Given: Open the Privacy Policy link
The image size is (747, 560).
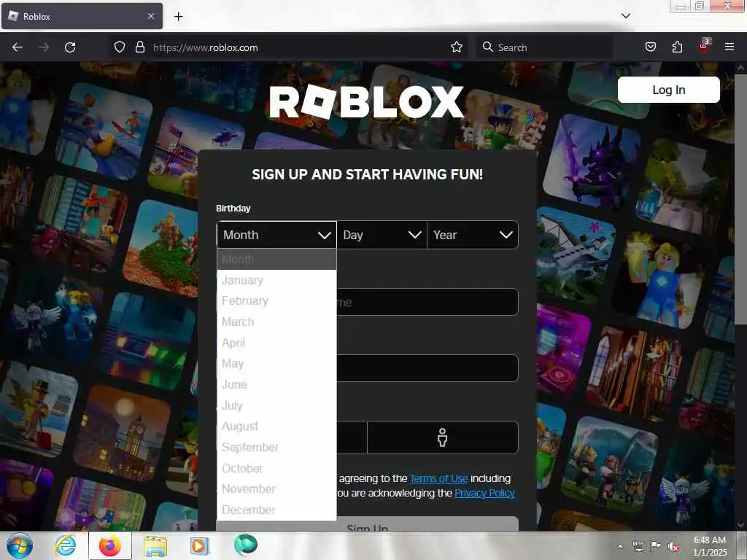Looking at the screenshot, I should [484, 493].
